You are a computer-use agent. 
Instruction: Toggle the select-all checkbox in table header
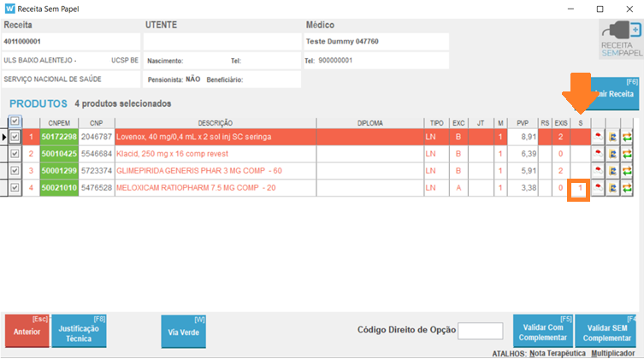[x=14, y=121]
